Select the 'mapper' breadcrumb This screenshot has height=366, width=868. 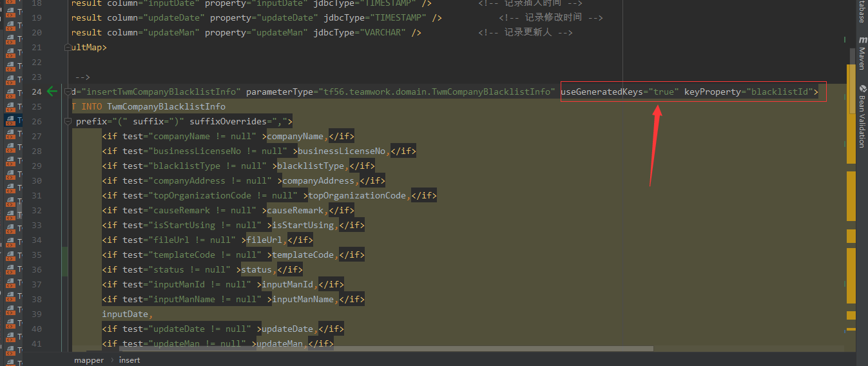(89, 360)
